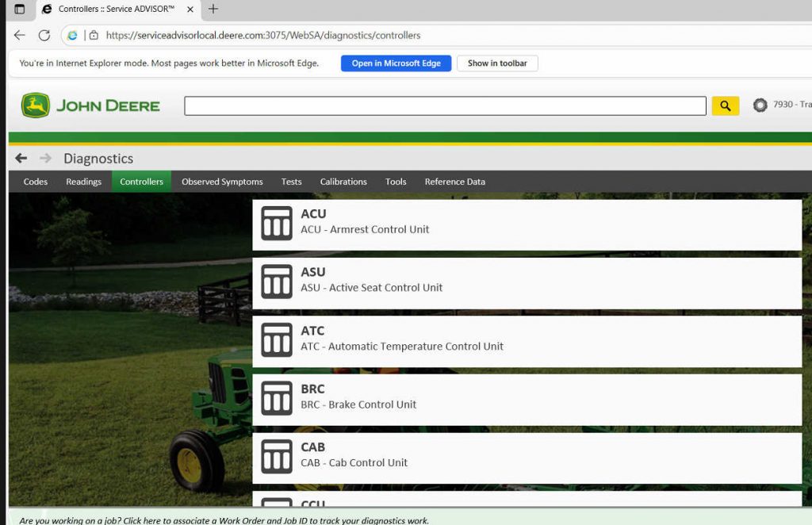The width and height of the screenshot is (812, 525).
Task: Switch to the Codes tab
Action: [36, 182]
